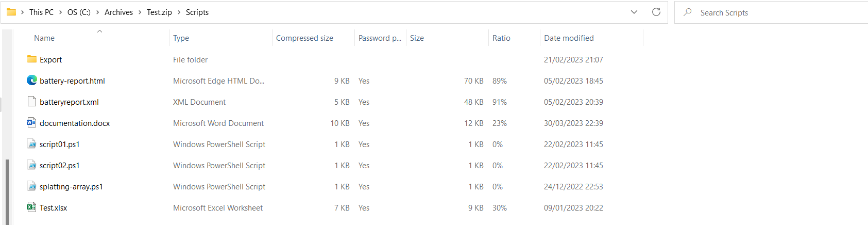Click the vertical scrollbar on the left pane
Image resolution: width=868 pixels, height=225 pixels.
(7, 192)
